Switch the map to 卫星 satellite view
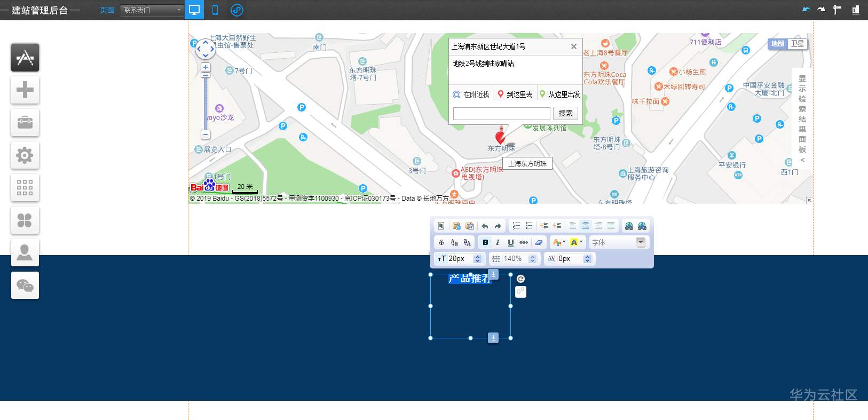Screen dimensions: 868x420 [797, 44]
